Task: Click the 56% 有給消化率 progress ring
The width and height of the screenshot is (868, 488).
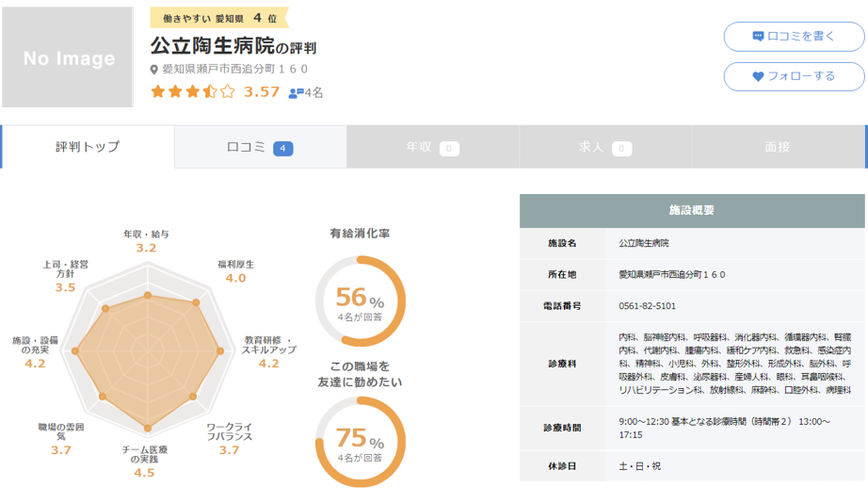Action: (361, 301)
